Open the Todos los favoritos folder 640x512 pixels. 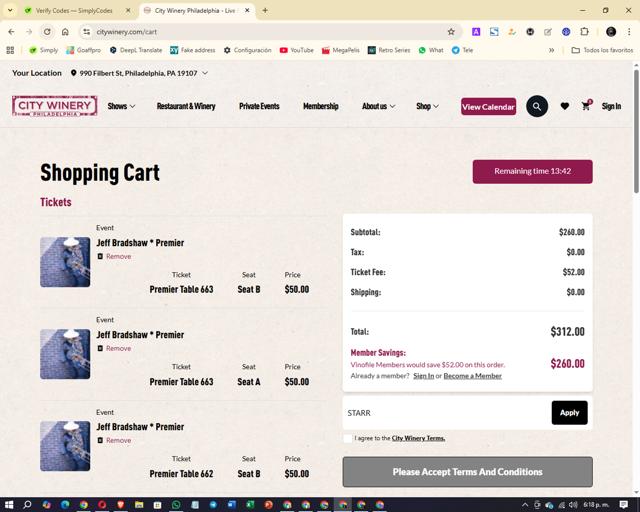coord(602,50)
